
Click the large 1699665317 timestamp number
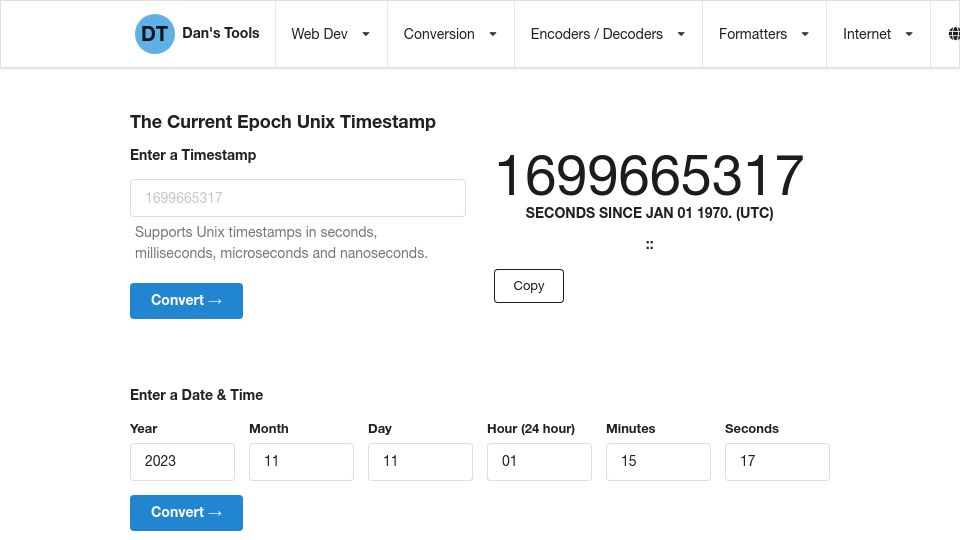pos(649,176)
